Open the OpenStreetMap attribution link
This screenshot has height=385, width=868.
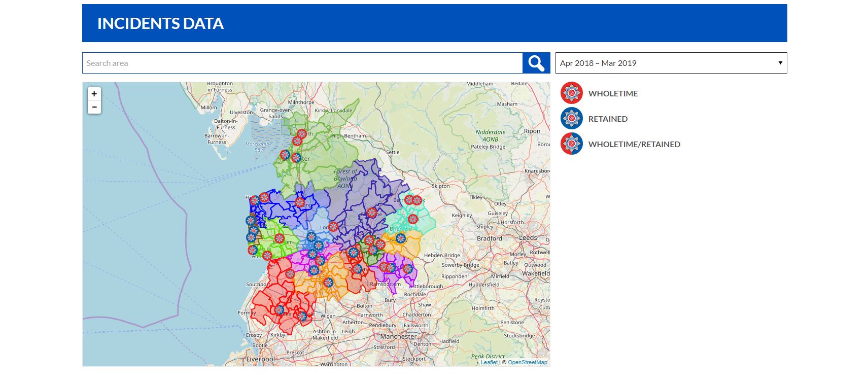[x=528, y=362]
